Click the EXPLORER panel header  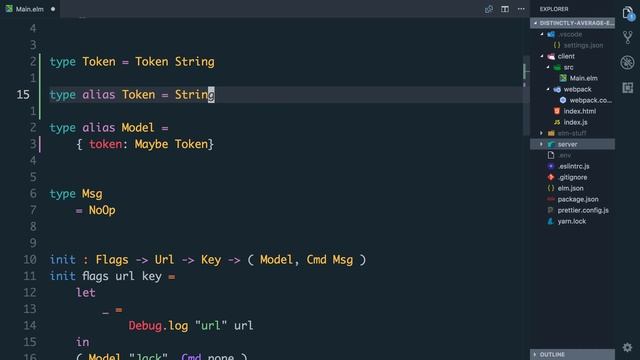tap(554, 9)
